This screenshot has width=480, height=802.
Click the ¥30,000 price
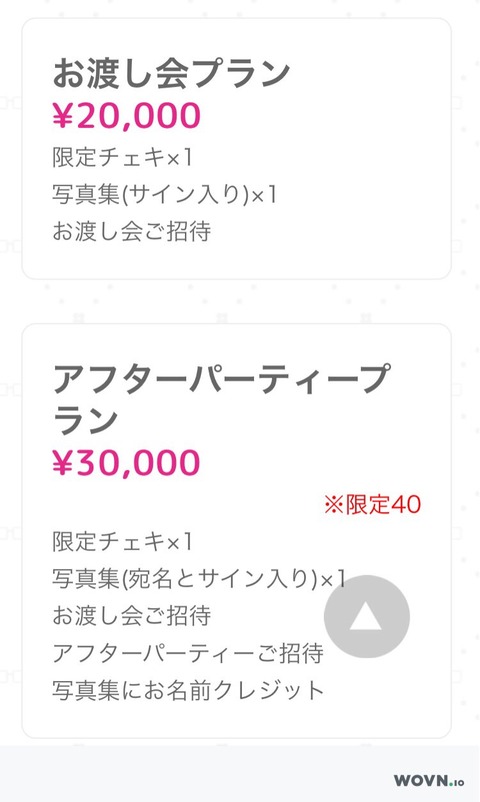click(126, 462)
